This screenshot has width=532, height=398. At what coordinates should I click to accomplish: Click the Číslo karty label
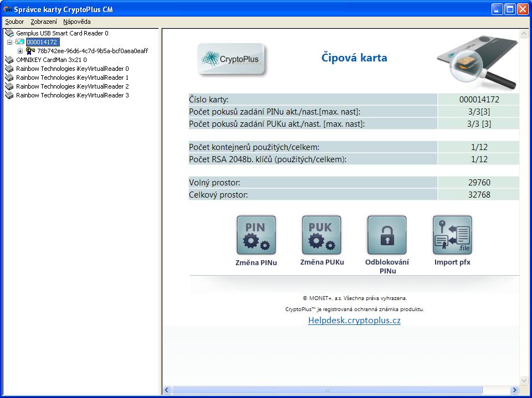pyautogui.click(x=209, y=100)
